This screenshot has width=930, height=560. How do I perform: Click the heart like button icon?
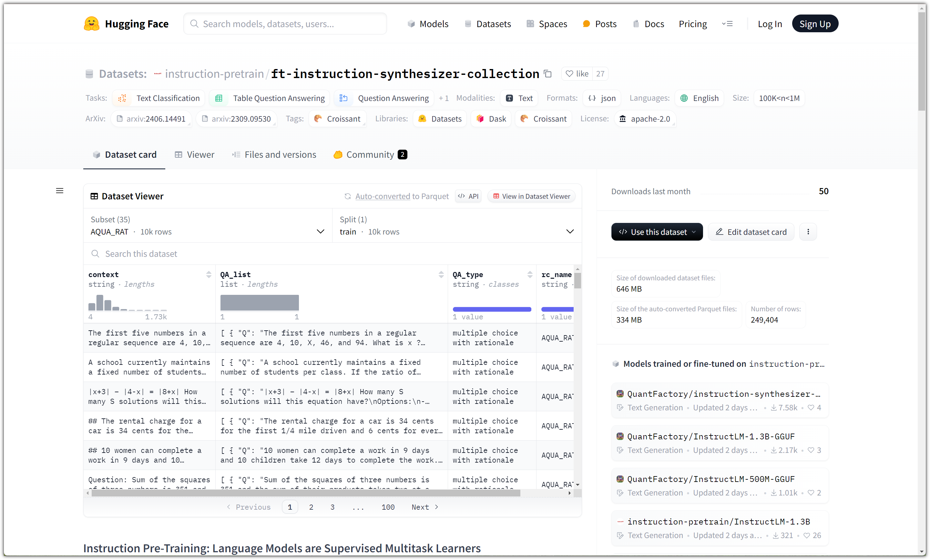coord(569,74)
